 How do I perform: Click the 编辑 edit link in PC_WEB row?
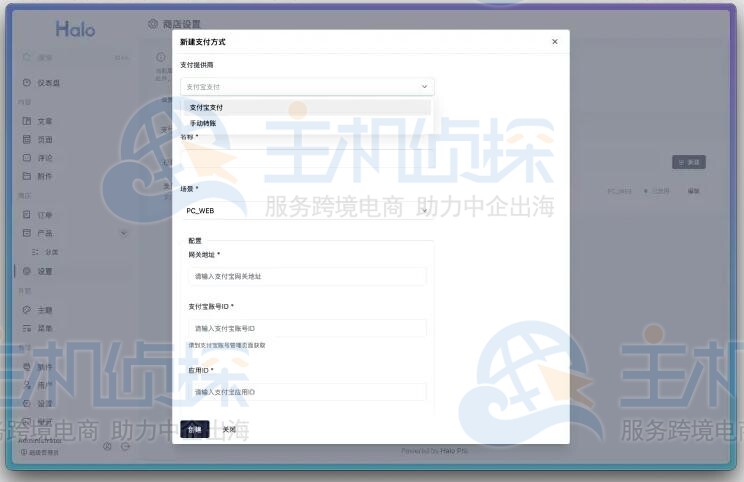coord(694,191)
